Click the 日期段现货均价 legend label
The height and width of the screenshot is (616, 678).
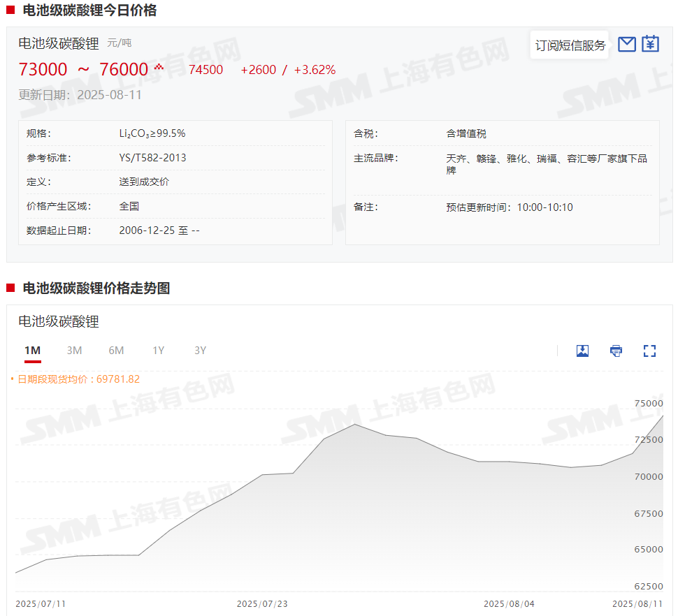pyautogui.click(x=78, y=379)
